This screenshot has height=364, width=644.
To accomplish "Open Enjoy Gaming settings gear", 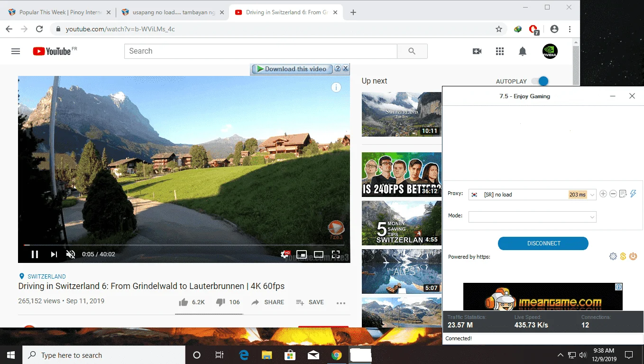I will click(613, 256).
